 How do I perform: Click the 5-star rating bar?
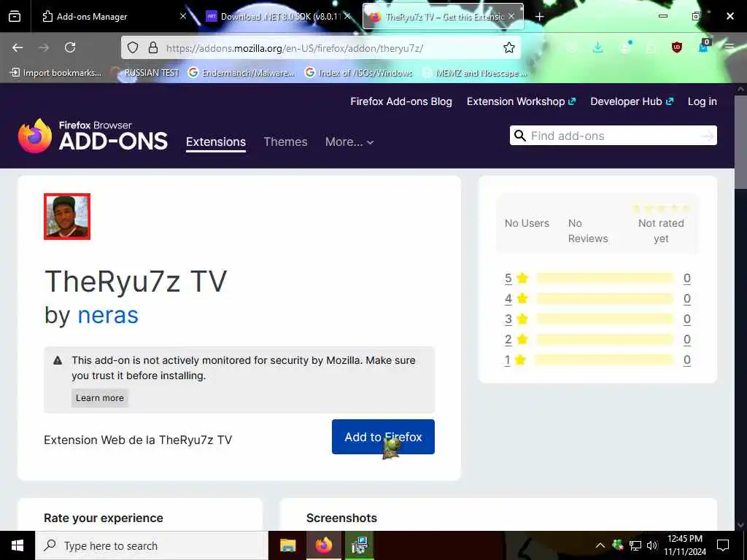click(x=605, y=278)
